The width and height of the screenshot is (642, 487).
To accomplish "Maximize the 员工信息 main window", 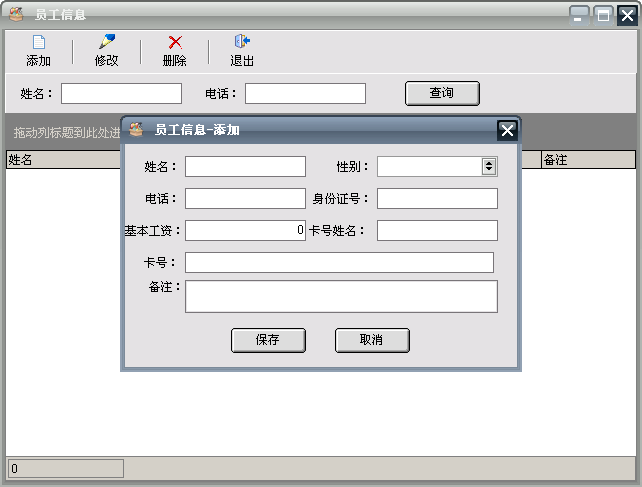I will [x=603, y=16].
